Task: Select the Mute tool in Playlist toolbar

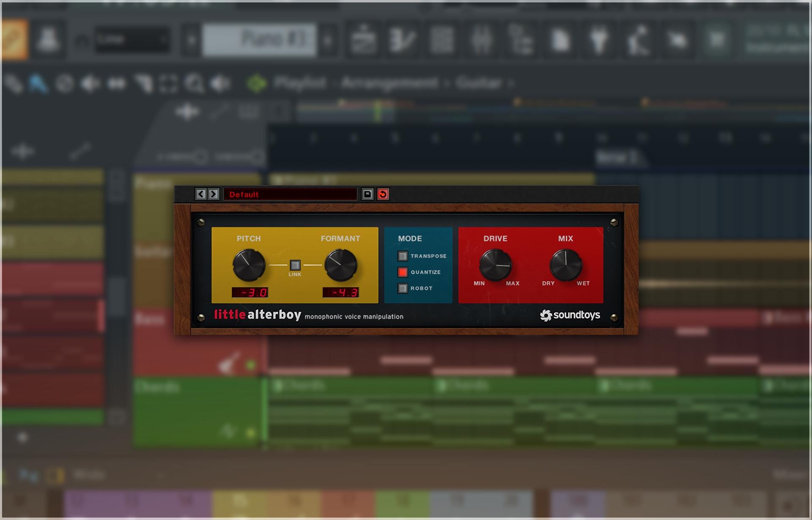Action: (91, 83)
